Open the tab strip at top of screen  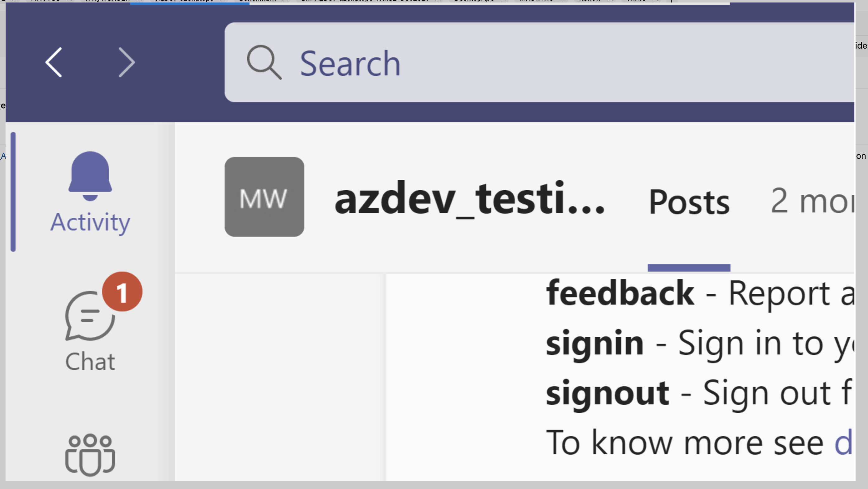click(x=404, y=2)
